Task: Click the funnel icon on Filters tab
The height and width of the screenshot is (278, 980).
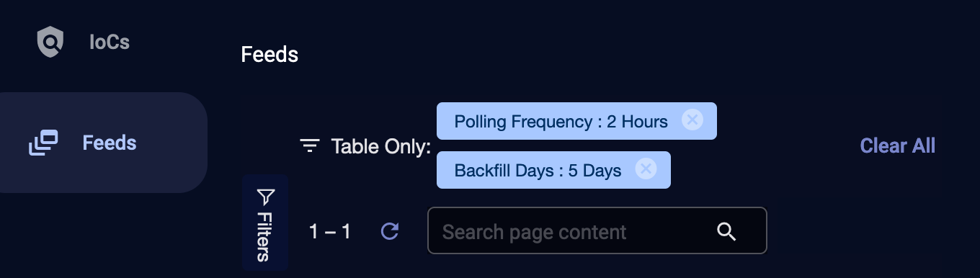Action: [x=265, y=197]
